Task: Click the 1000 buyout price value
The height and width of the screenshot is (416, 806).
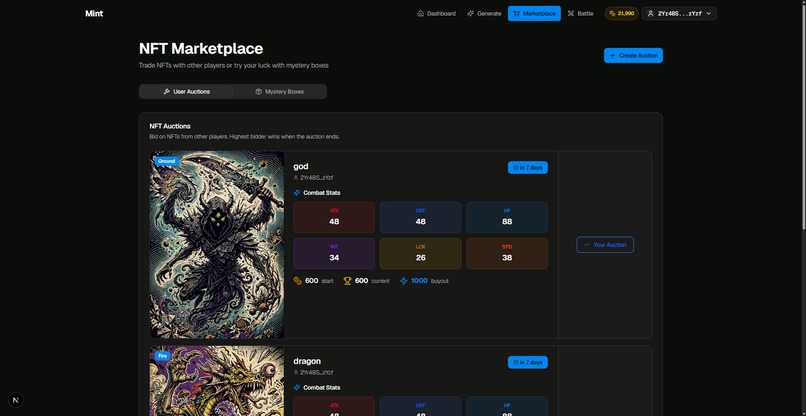Action: click(419, 281)
